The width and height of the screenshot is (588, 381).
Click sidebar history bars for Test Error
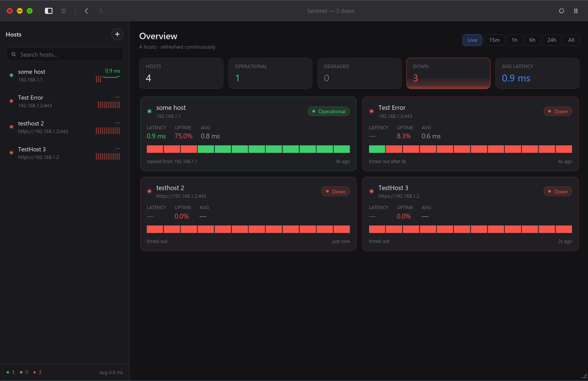(109, 105)
